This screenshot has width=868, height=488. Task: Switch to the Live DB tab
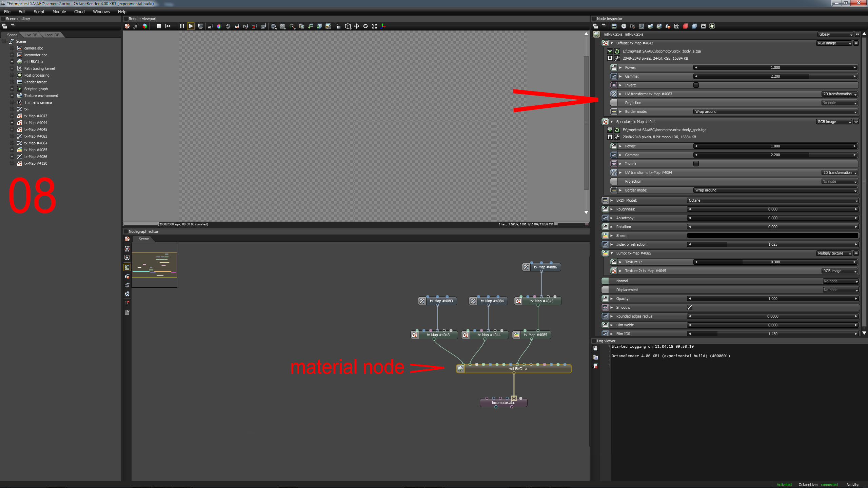coord(31,35)
